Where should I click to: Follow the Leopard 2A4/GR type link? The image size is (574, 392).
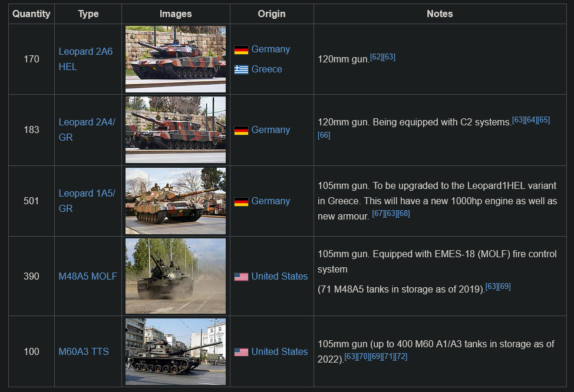point(87,122)
